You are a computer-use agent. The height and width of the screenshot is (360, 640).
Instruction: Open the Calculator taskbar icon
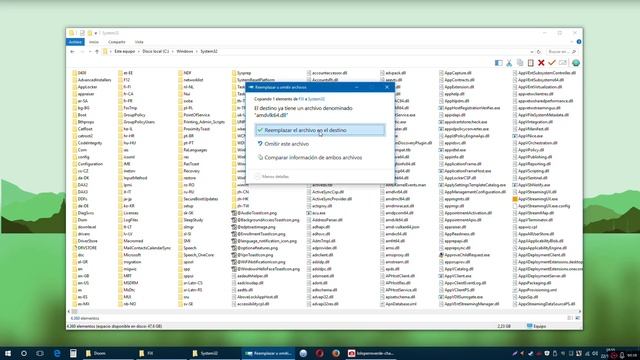click(73, 353)
